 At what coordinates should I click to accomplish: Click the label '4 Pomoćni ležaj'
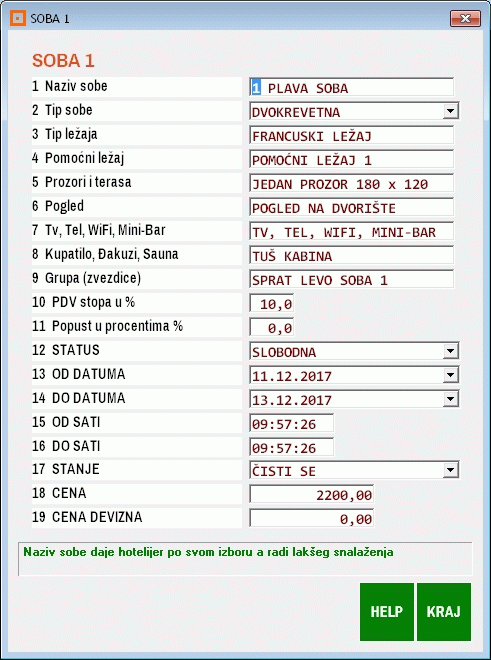click(x=78, y=158)
